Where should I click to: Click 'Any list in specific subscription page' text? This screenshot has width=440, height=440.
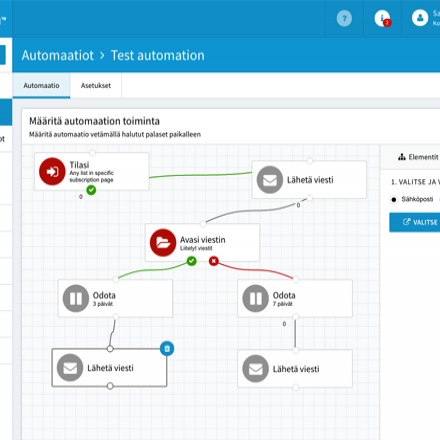click(92, 176)
